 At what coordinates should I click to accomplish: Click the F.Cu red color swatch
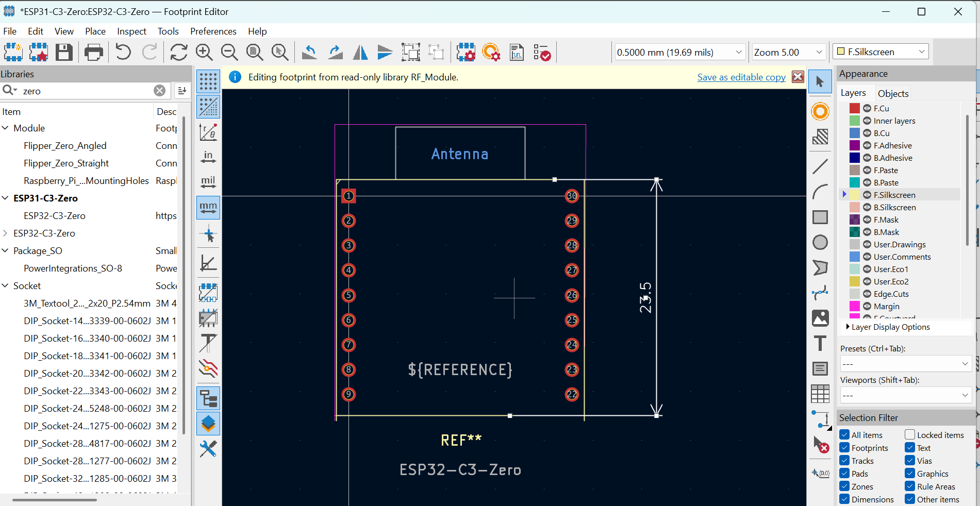coord(855,108)
